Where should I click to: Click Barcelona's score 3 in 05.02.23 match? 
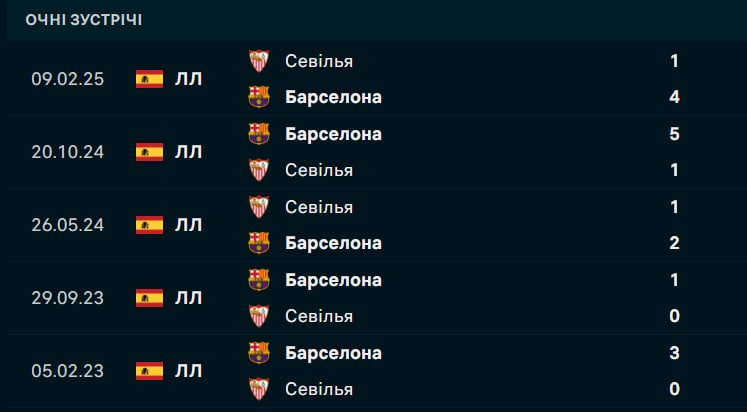(674, 353)
